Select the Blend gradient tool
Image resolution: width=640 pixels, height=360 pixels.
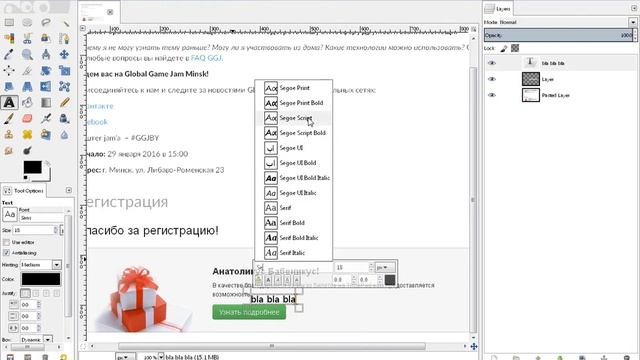click(46, 102)
